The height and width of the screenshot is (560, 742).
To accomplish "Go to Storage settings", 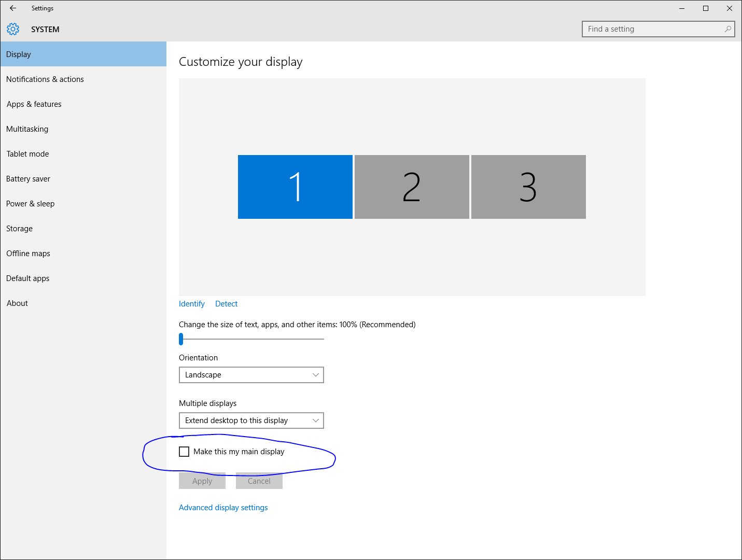I will pyautogui.click(x=83, y=228).
